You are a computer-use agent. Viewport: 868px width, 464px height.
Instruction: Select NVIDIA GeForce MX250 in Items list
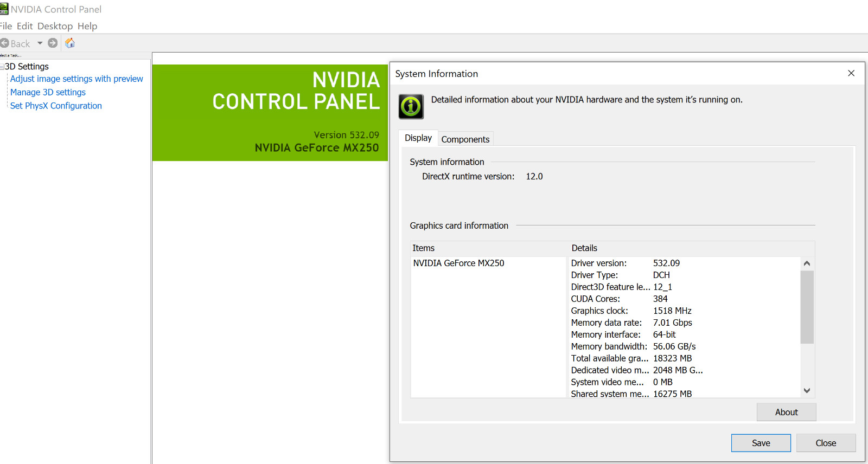tap(458, 263)
